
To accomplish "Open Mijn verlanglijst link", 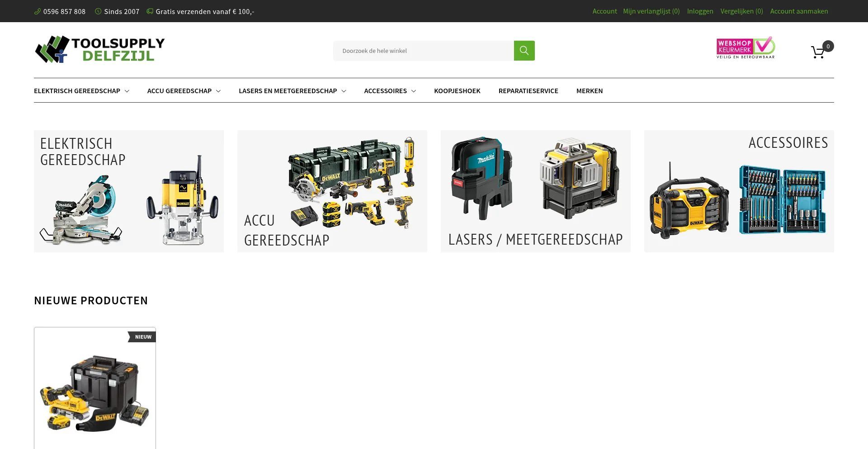I will [651, 11].
